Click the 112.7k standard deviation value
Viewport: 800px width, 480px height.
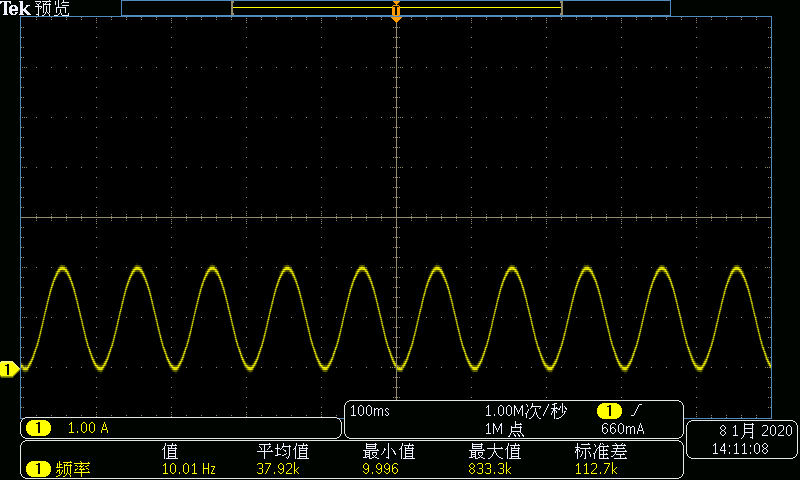pos(596,469)
